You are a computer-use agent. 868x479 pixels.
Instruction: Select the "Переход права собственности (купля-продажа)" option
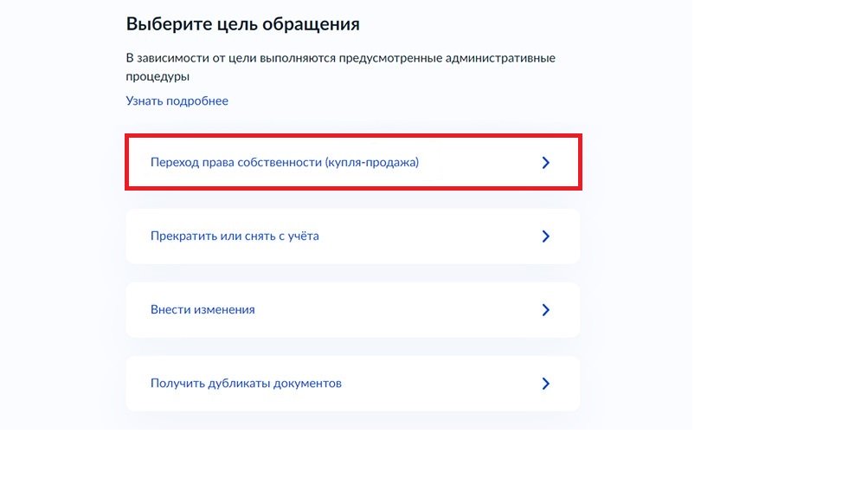(x=353, y=162)
